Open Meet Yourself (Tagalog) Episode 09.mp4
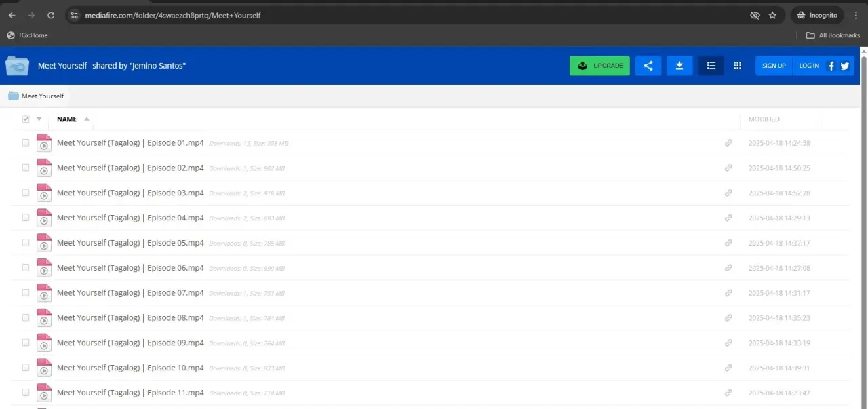868x409 pixels. tap(130, 343)
